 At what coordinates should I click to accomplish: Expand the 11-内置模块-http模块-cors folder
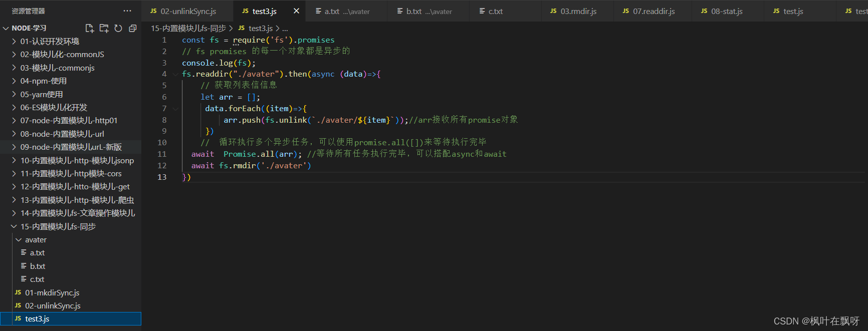(14, 173)
